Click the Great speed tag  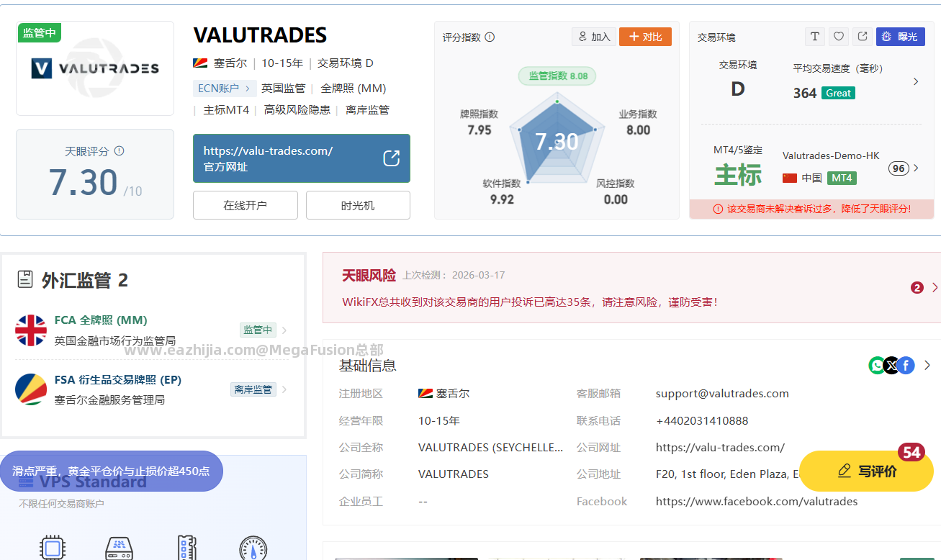click(x=838, y=93)
